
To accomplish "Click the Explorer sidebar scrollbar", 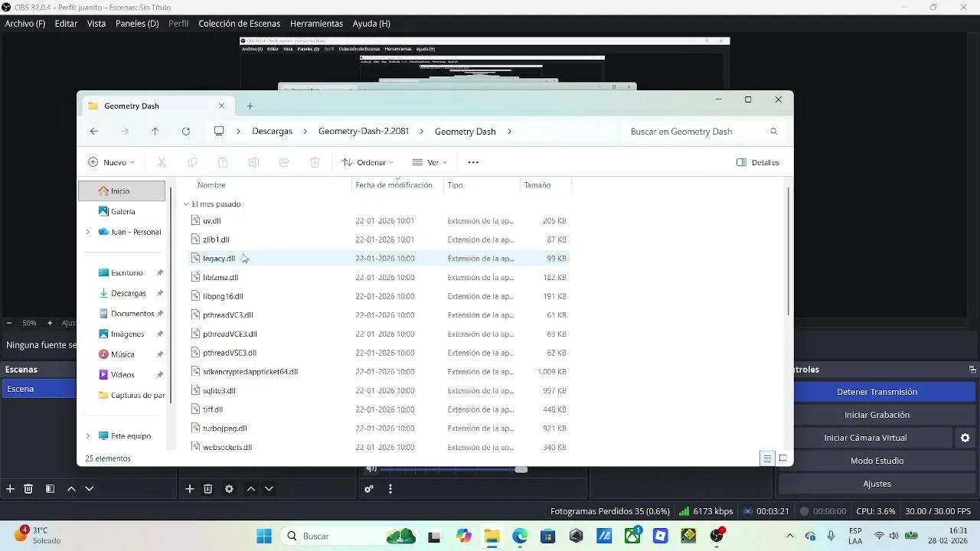I will [170, 295].
